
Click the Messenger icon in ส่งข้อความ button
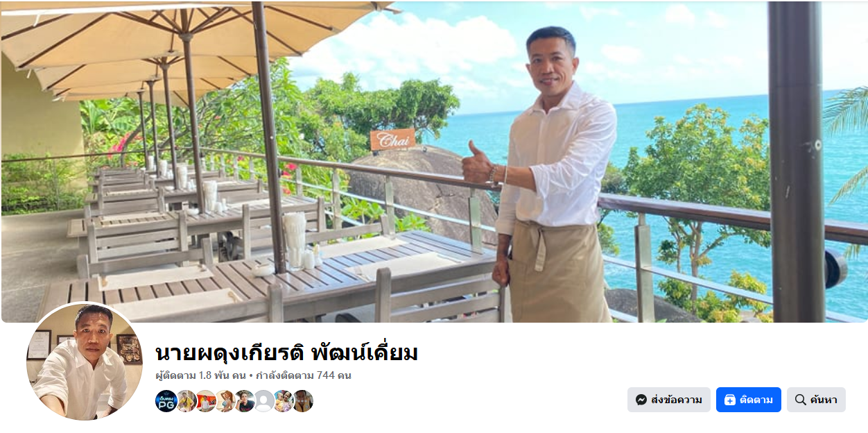(641, 400)
